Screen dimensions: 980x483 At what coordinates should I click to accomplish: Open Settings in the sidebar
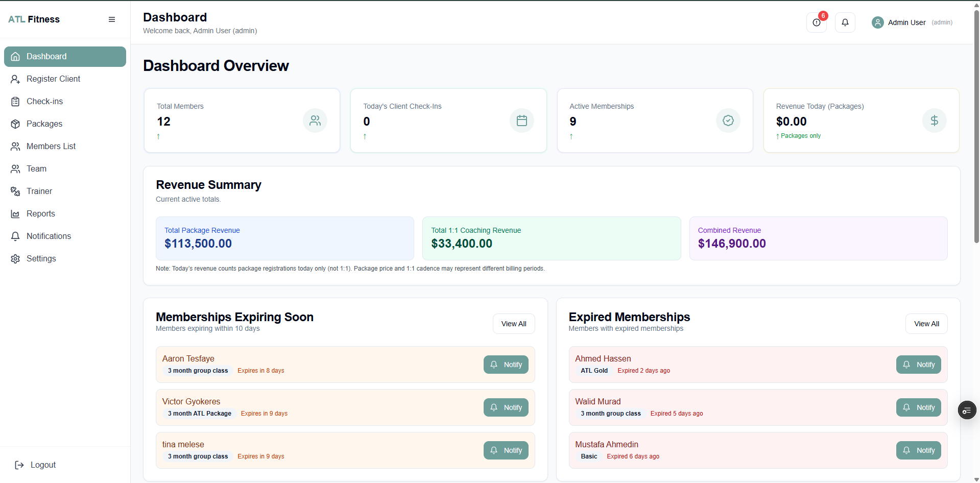[x=65, y=259]
